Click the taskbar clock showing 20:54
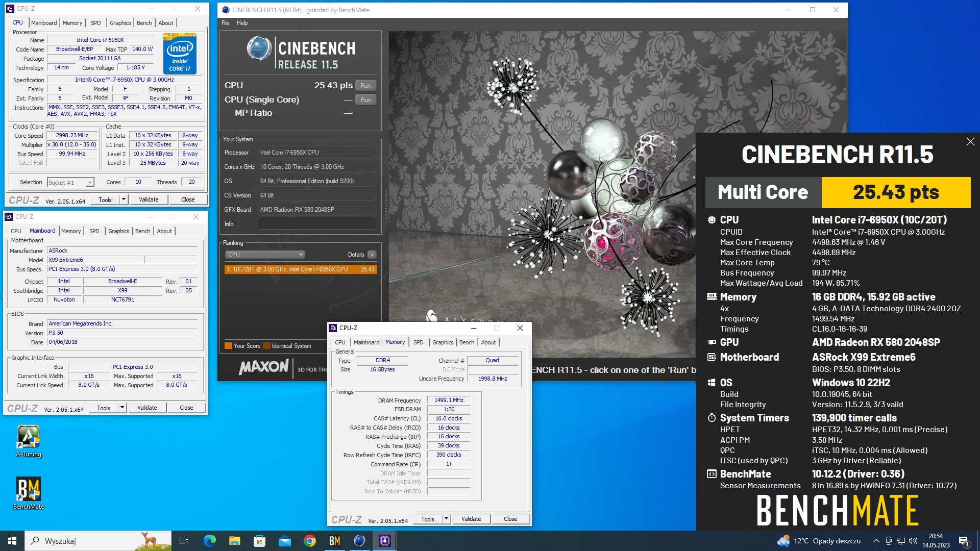This screenshot has width=980, height=551. 936,541
